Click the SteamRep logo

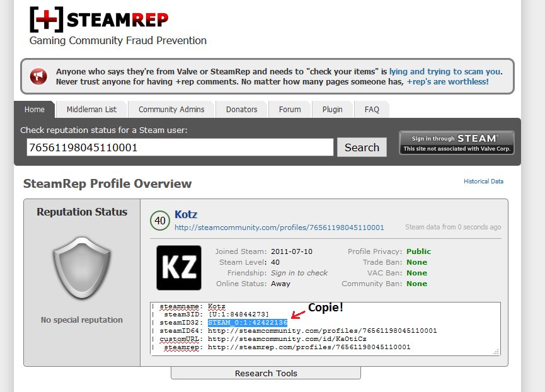pyautogui.click(x=99, y=20)
